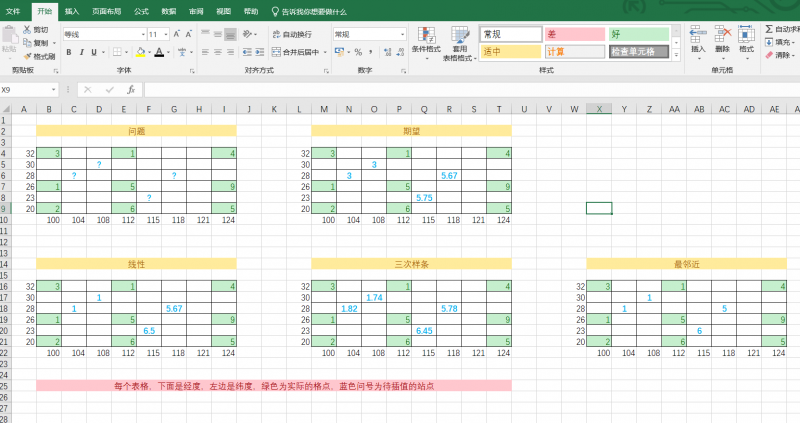
Task: Apply the pink Bad (差) cell style
Action: coord(574,34)
